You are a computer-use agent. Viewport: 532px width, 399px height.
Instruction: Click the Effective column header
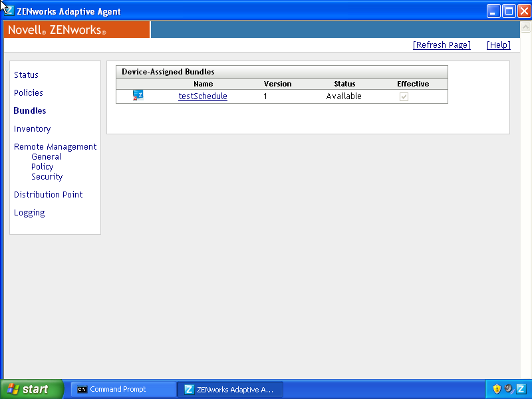point(413,84)
